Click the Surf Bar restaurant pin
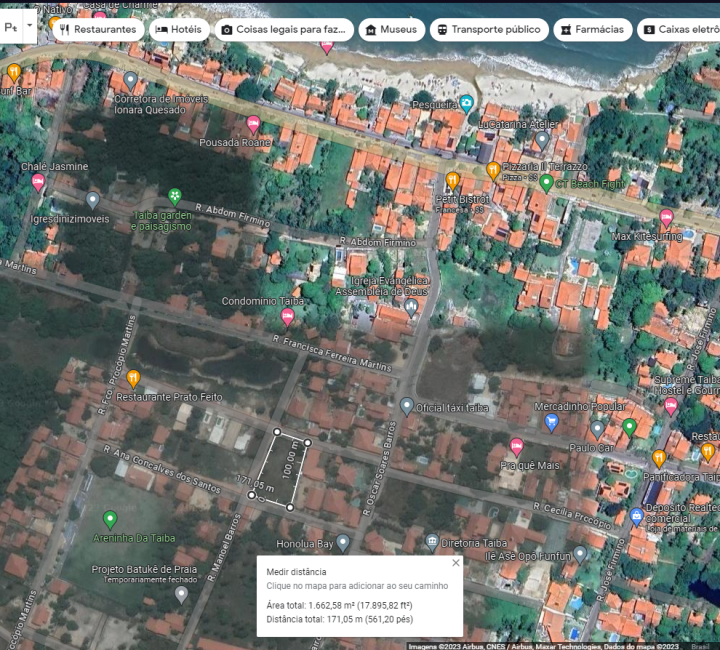The image size is (720, 650). pyautogui.click(x=14, y=73)
